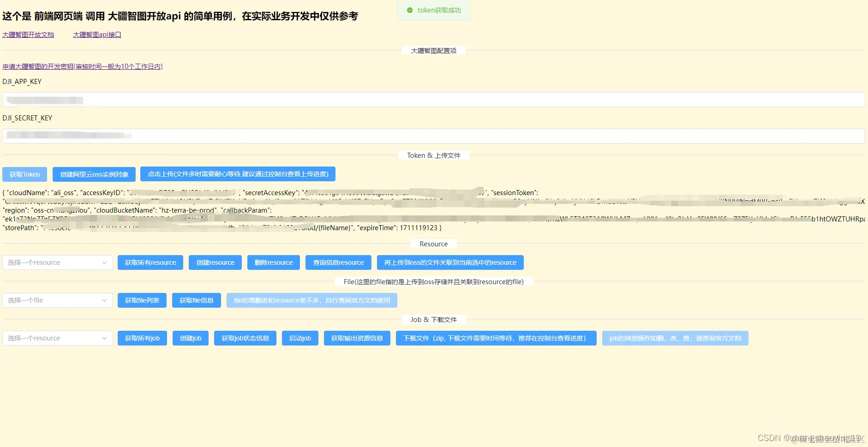Click the Token & 上传文件 section title
Viewport: 868px width, 447px height.
[434, 155]
